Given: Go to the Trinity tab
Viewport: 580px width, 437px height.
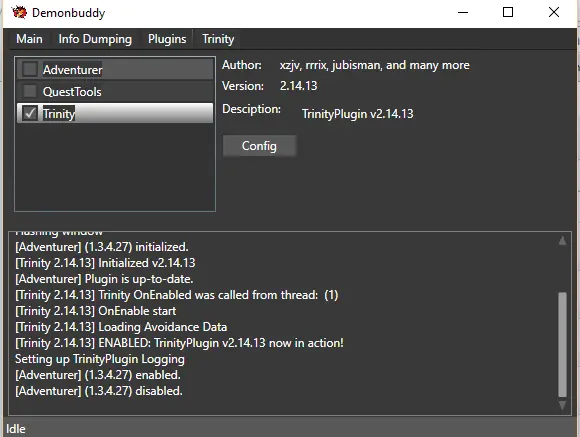Looking at the screenshot, I should 218,39.
